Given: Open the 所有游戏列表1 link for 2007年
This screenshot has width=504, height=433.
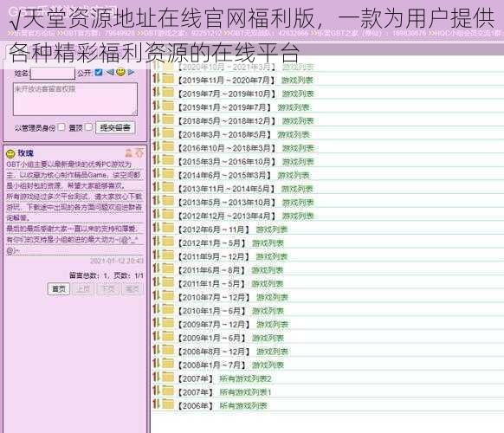Looking at the screenshot, I should click(x=245, y=392).
